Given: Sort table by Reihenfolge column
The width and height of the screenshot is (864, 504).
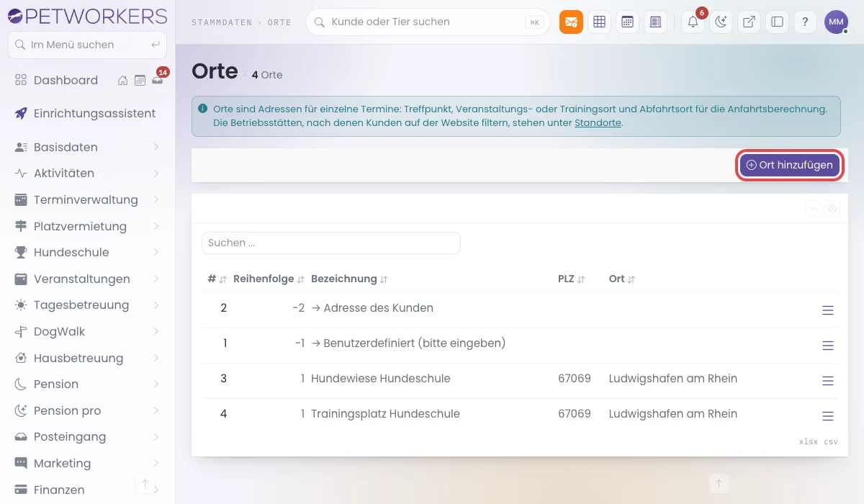Looking at the screenshot, I should tap(269, 279).
